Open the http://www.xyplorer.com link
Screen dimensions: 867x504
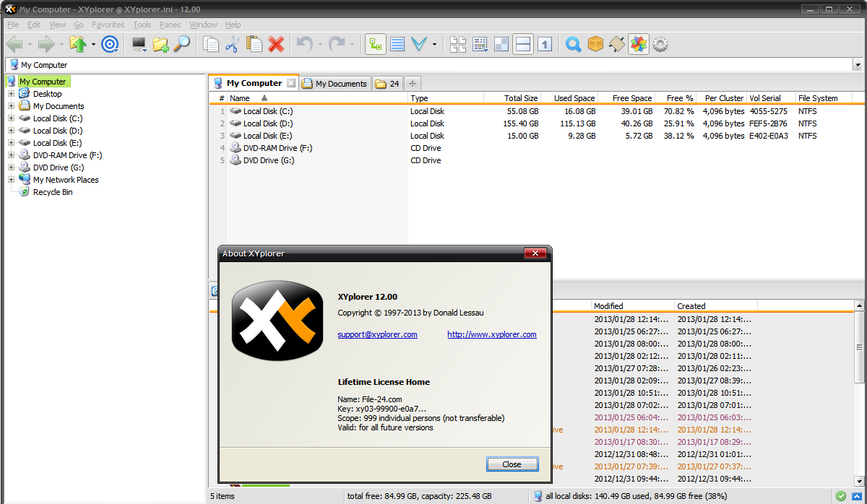click(x=492, y=334)
